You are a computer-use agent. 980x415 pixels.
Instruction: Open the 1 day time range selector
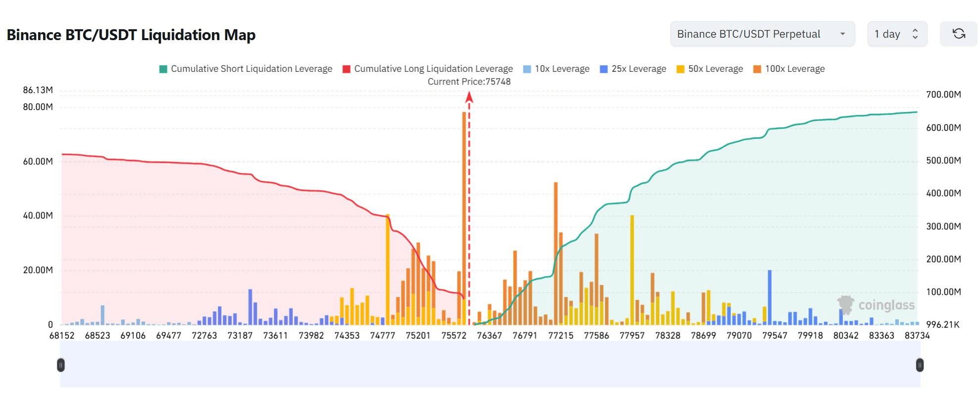point(897,34)
